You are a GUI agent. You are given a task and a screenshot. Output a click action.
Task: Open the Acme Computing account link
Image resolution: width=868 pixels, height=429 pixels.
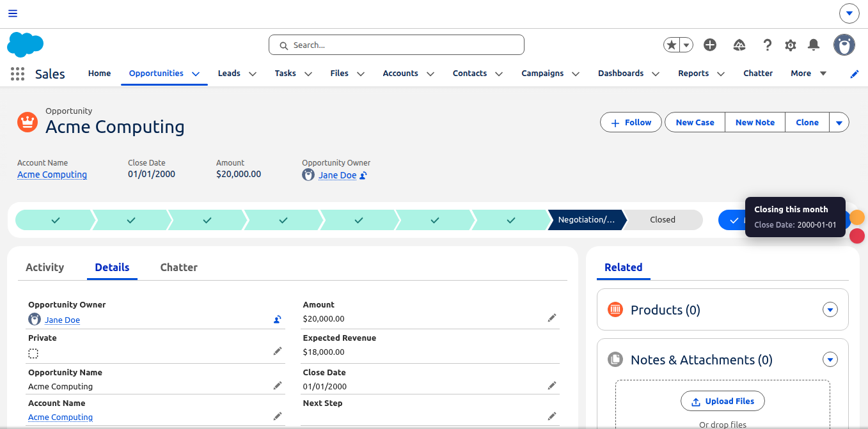coord(52,175)
